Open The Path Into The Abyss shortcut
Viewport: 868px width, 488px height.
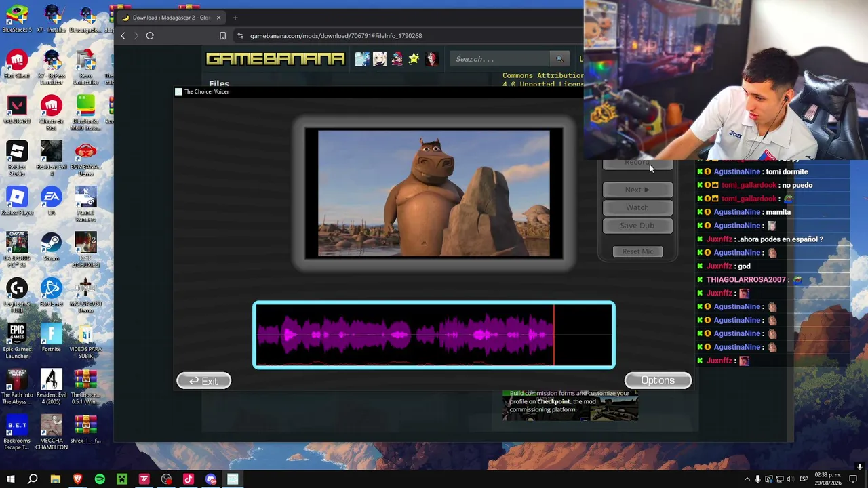(x=17, y=386)
